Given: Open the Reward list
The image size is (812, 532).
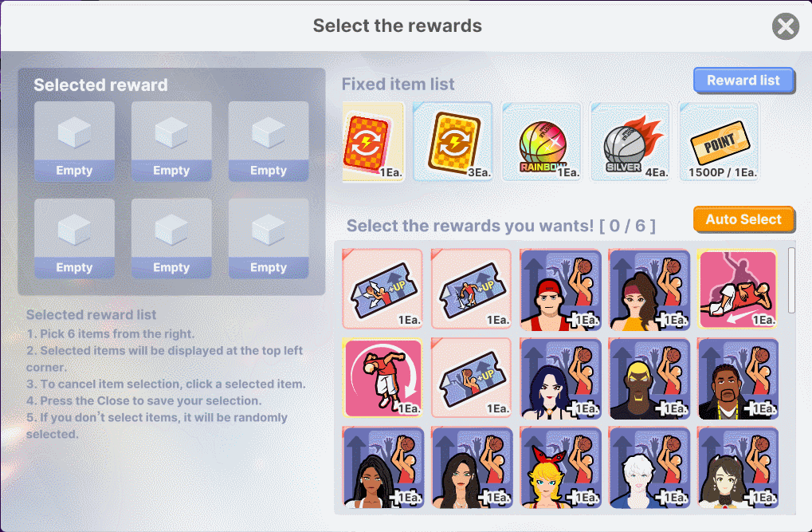Looking at the screenshot, I should [x=743, y=81].
